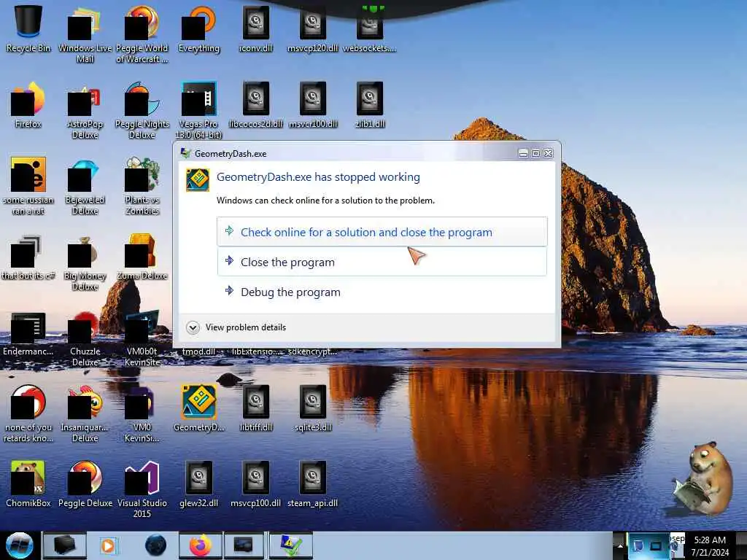747x560 pixels.
Task: Select the msvcp120.dll file icon
Action: [312, 28]
